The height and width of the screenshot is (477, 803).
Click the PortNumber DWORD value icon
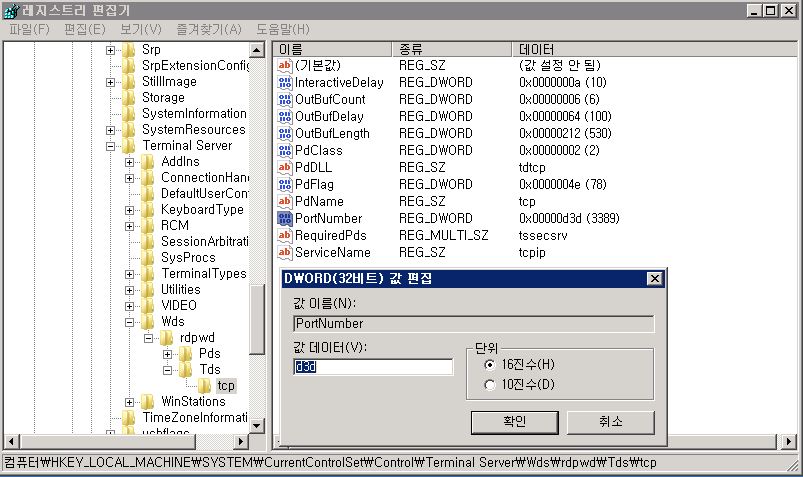tap(285, 218)
